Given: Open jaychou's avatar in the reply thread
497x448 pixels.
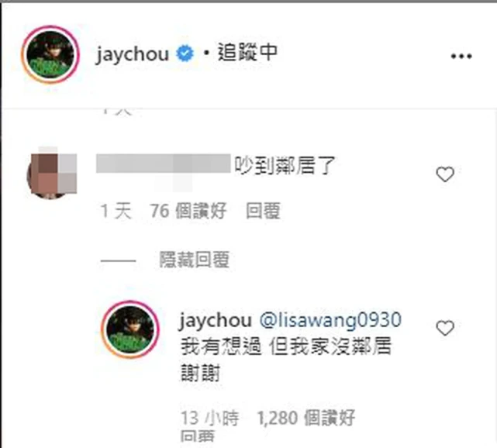Looking at the screenshot, I should [x=130, y=329].
